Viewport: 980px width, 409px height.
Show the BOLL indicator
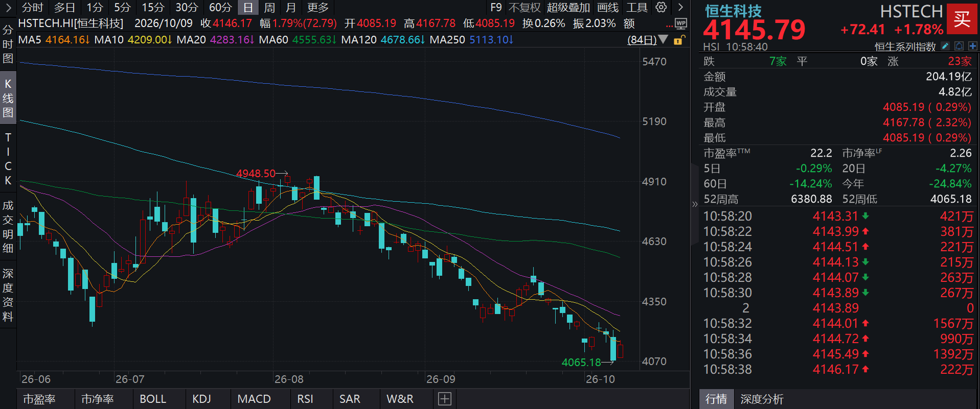[x=153, y=399]
